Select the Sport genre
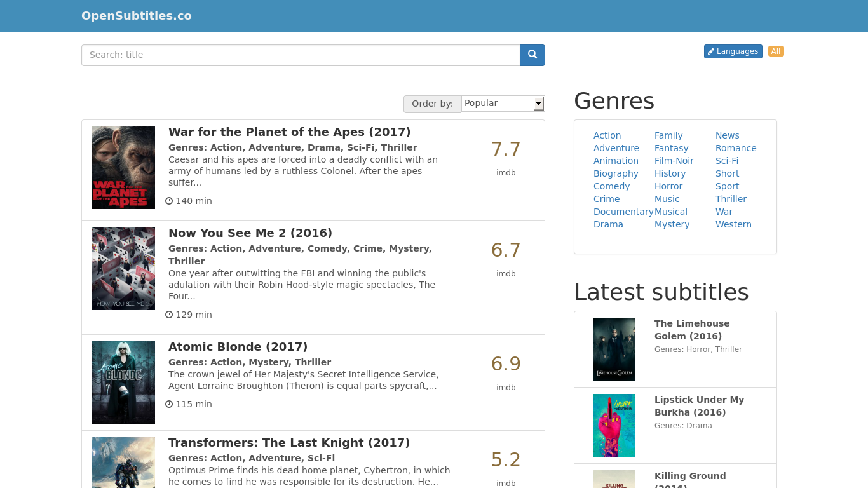Image resolution: width=868 pixels, height=488 pixels. click(727, 186)
